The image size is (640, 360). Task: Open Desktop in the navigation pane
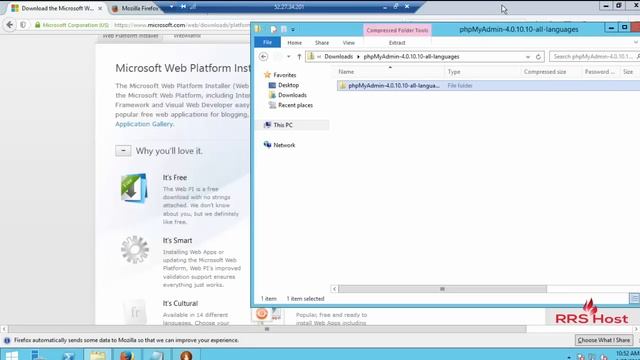[x=288, y=85]
